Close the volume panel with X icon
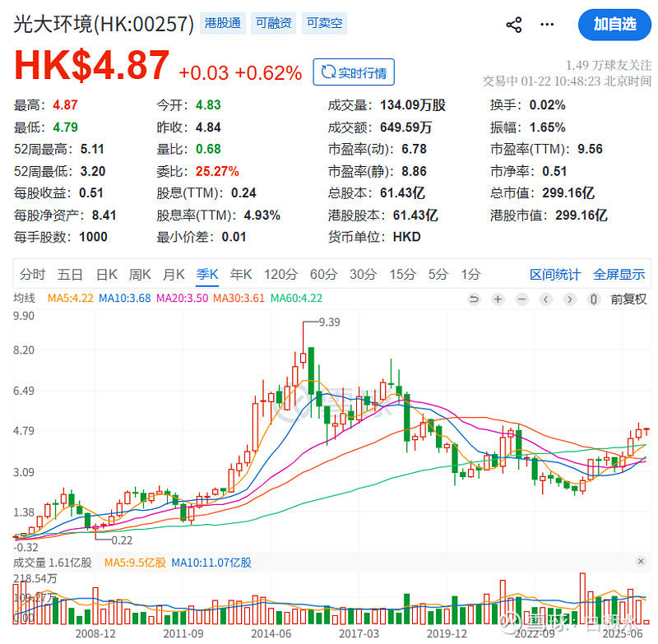The height and width of the screenshot is (644, 658). pyautogui.click(x=641, y=561)
